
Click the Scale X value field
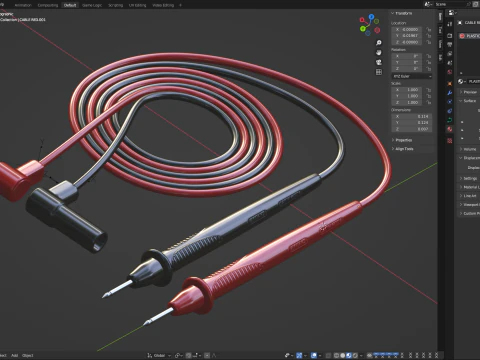click(407, 90)
